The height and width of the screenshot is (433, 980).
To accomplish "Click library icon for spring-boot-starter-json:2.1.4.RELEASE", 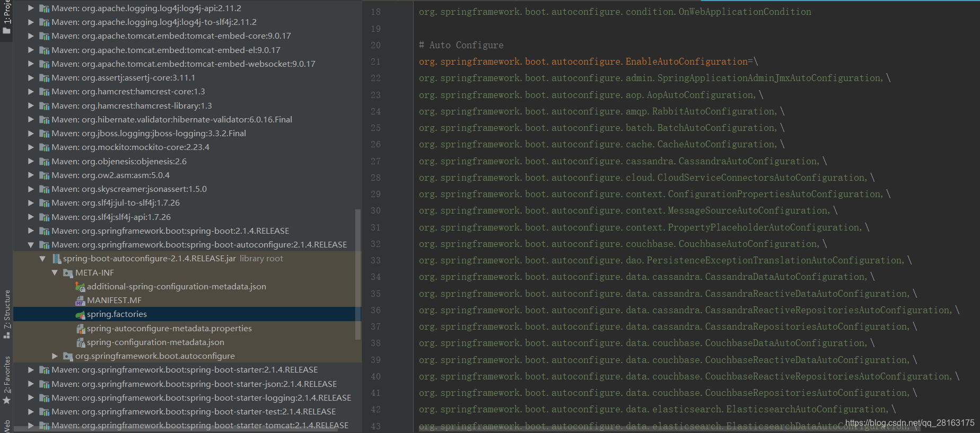I will tap(45, 384).
